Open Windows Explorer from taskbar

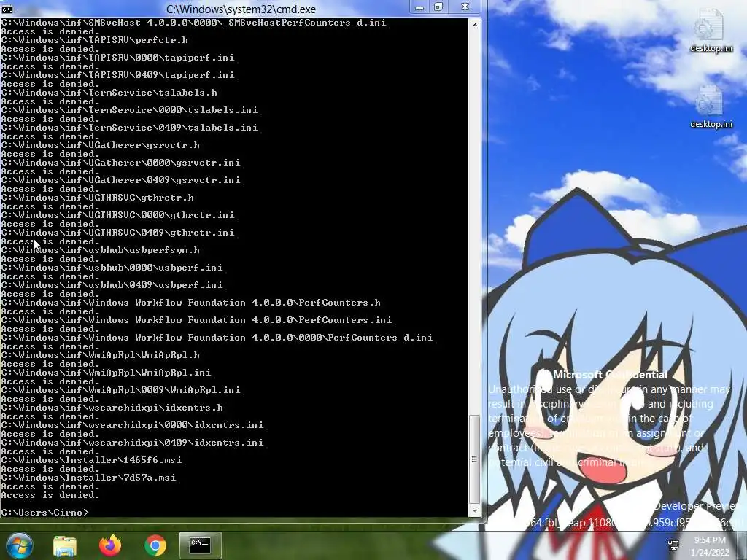point(65,545)
